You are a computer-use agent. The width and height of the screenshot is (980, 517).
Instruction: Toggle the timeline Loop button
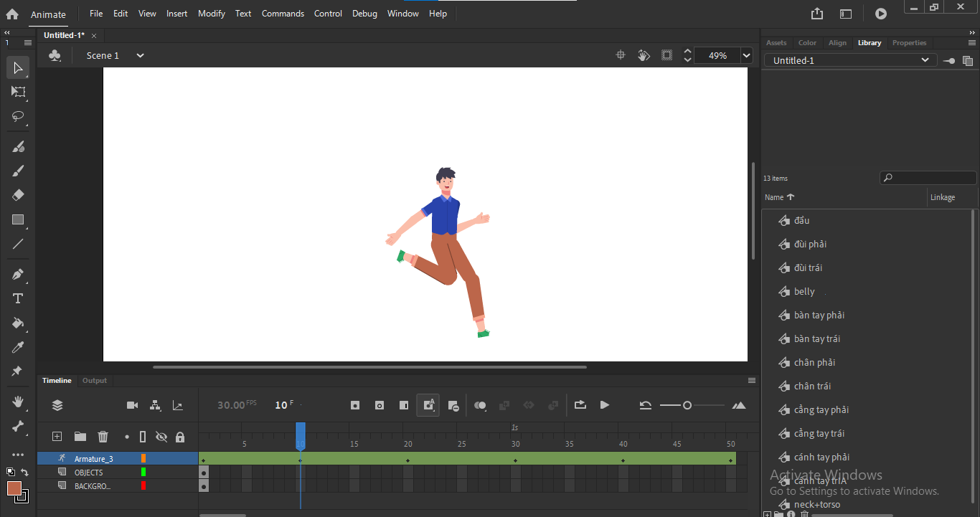click(580, 405)
